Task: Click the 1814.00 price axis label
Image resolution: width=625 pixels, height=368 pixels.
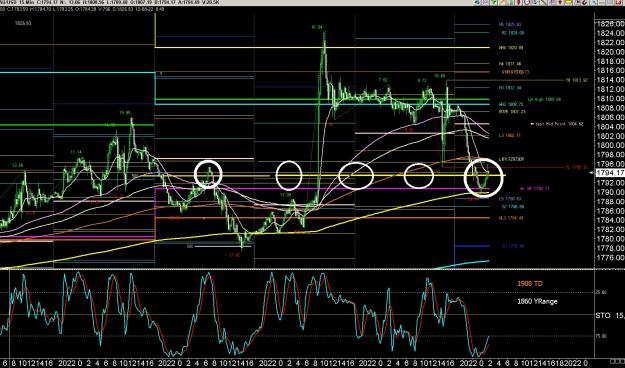Action: (x=610, y=80)
